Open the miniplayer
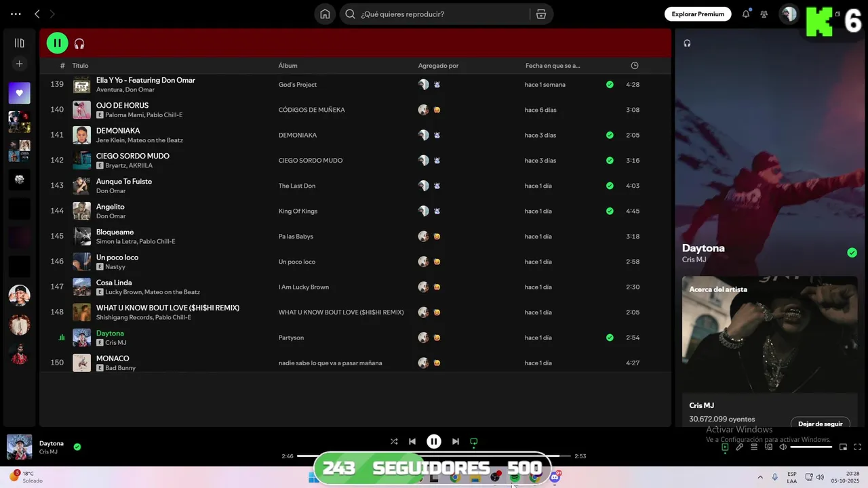Image resolution: width=868 pixels, height=488 pixels. click(844, 447)
